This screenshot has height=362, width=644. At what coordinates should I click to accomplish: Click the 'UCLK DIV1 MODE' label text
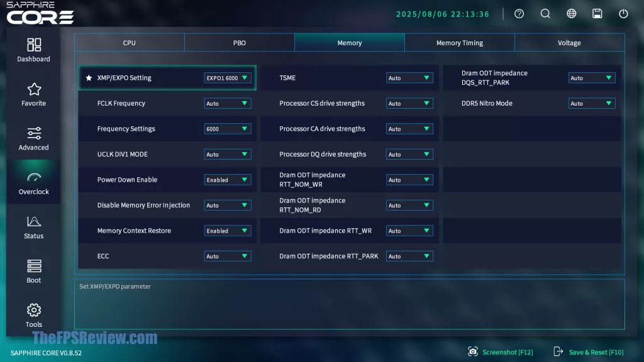point(123,155)
